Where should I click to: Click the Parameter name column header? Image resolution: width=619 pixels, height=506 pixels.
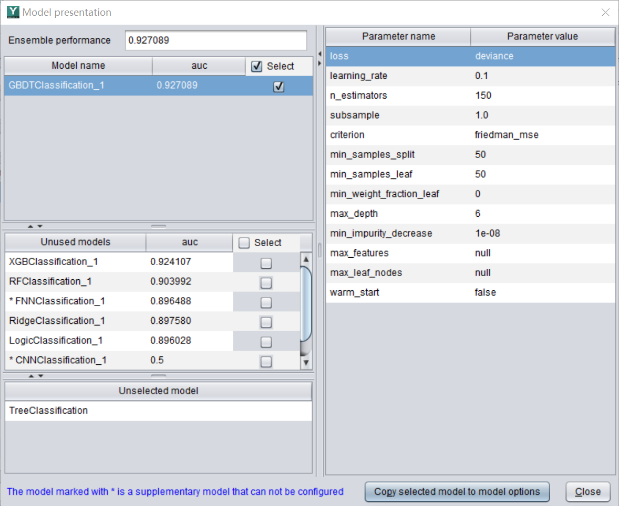pyautogui.click(x=398, y=36)
